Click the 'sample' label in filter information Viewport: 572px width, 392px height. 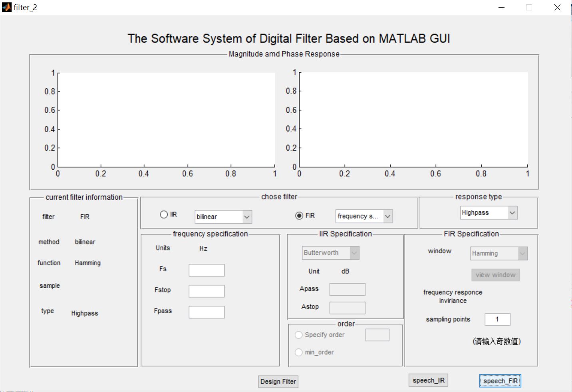(50, 286)
